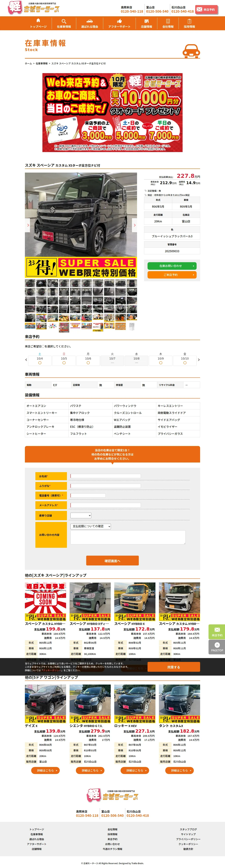The image size is (225, 868).
Task: Open footer link サイトマップ
Action: pos(188,834)
